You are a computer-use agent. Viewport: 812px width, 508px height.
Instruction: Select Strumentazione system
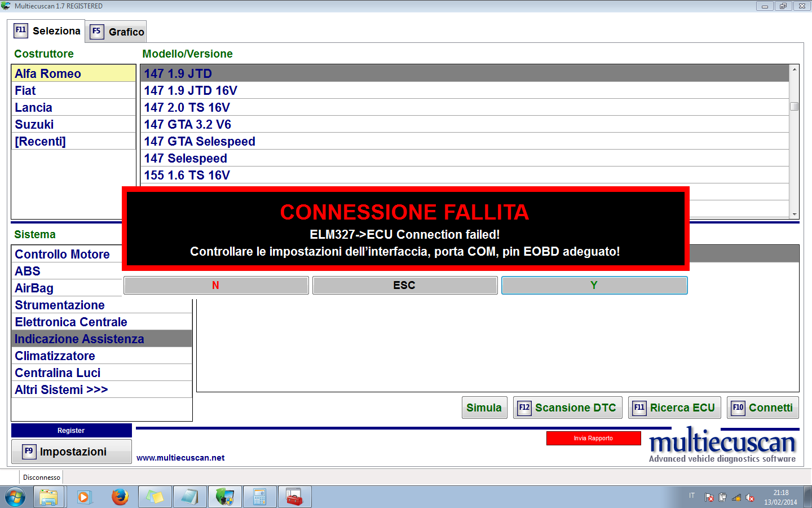click(101, 305)
